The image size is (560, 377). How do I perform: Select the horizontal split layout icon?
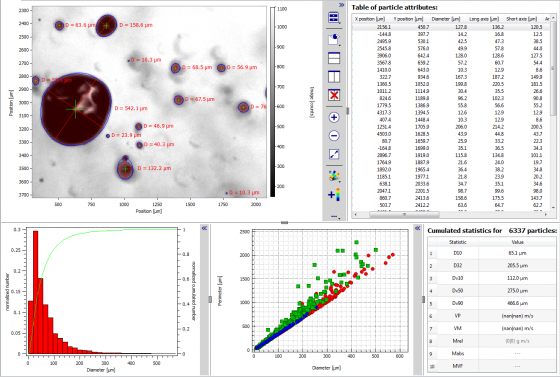coord(334,58)
